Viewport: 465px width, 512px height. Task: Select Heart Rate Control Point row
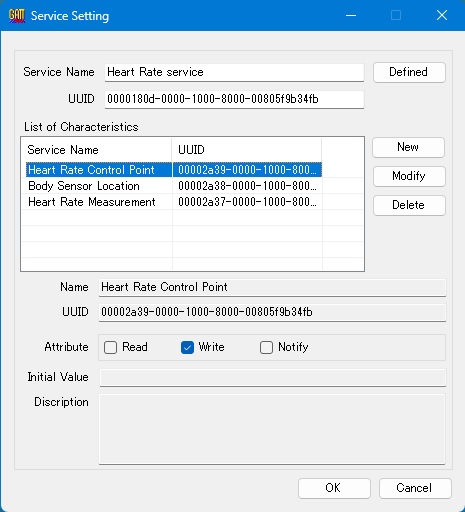[174, 170]
